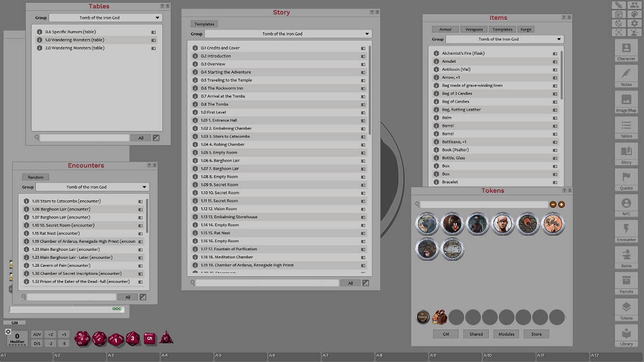Open the Group dropdown in the Encounters window
The width and height of the screenshot is (644, 362).
(92, 187)
